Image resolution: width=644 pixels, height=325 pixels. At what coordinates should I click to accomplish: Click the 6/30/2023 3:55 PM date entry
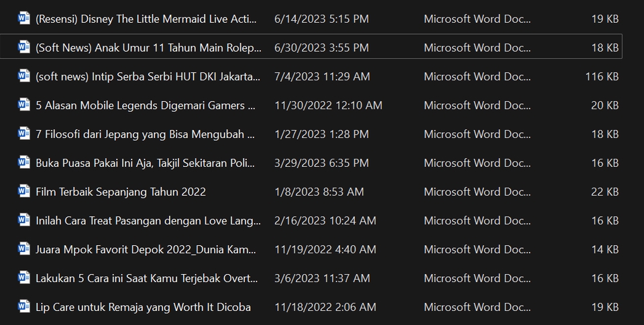coord(321,48)
